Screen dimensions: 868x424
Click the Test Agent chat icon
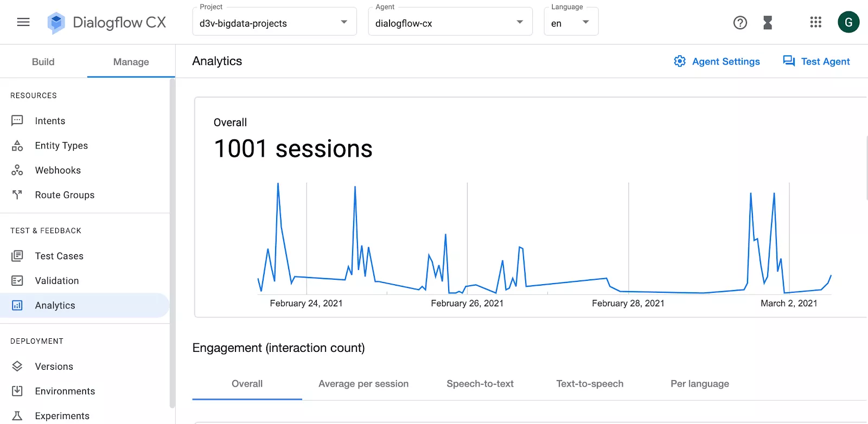pos(789,61)
